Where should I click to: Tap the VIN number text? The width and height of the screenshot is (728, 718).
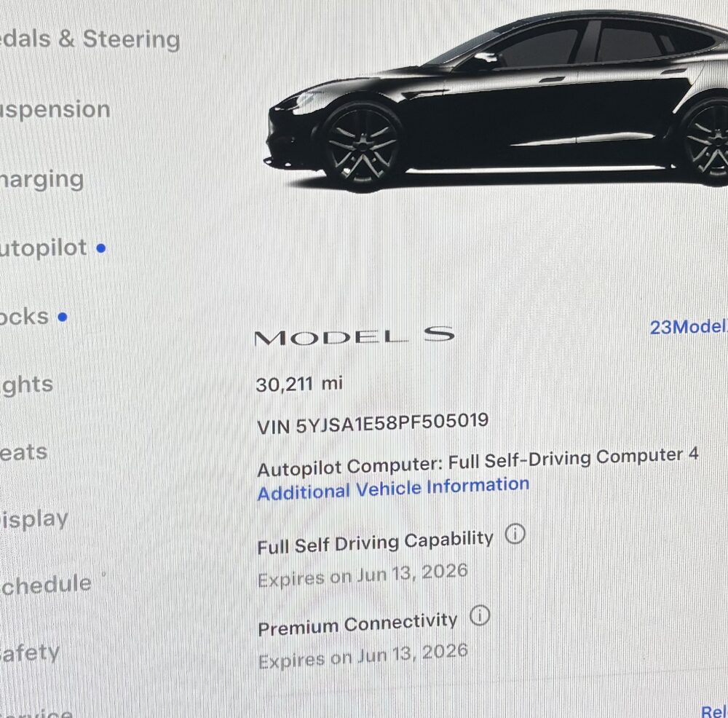tap(373, 423)
